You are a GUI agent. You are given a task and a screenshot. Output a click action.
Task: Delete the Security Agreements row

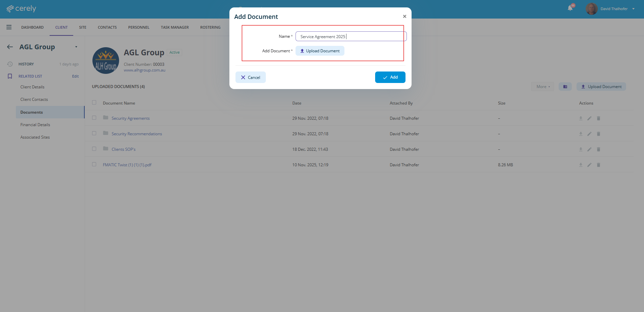coord(598,118)
